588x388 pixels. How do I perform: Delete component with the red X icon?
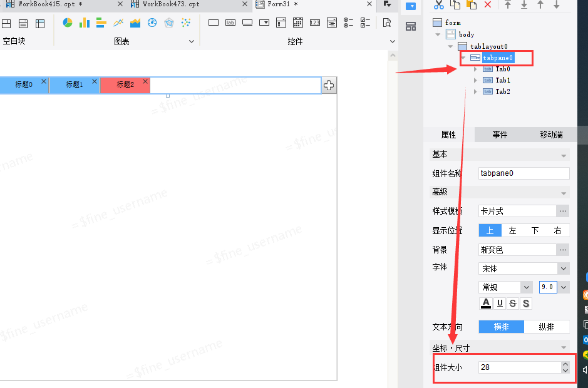click(x=488, y=4)
